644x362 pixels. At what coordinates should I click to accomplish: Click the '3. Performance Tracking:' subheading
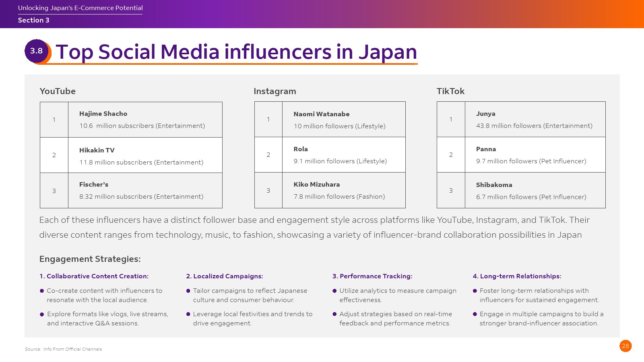click(x=372, y=276)
